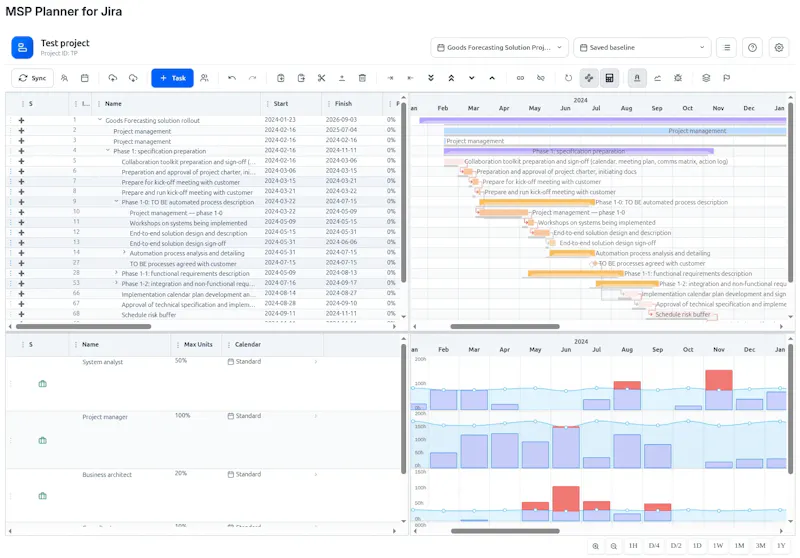Open the assign users icon after Task button

pyautogui.click(x=204, y=78)
